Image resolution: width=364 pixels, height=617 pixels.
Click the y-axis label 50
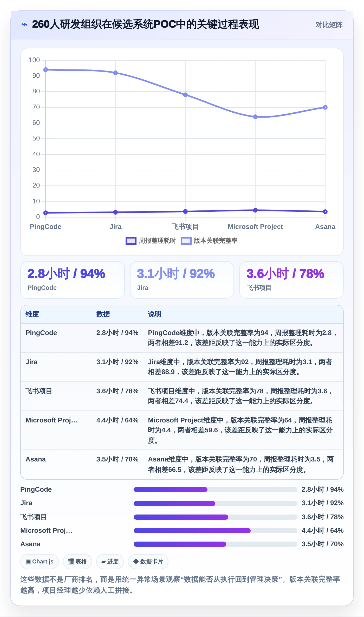36,138
